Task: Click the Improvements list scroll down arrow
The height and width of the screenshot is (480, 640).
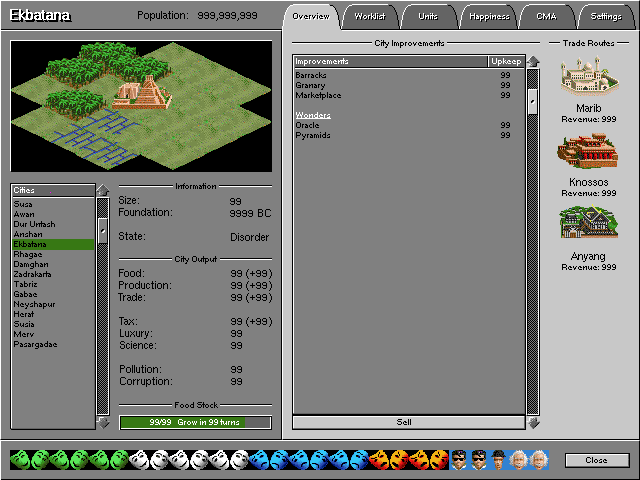Action: coord(533,423)
